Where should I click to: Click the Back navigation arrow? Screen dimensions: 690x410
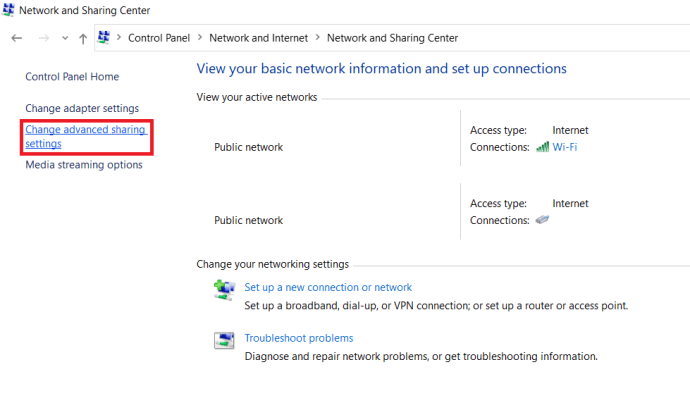[x=16, y=38]
